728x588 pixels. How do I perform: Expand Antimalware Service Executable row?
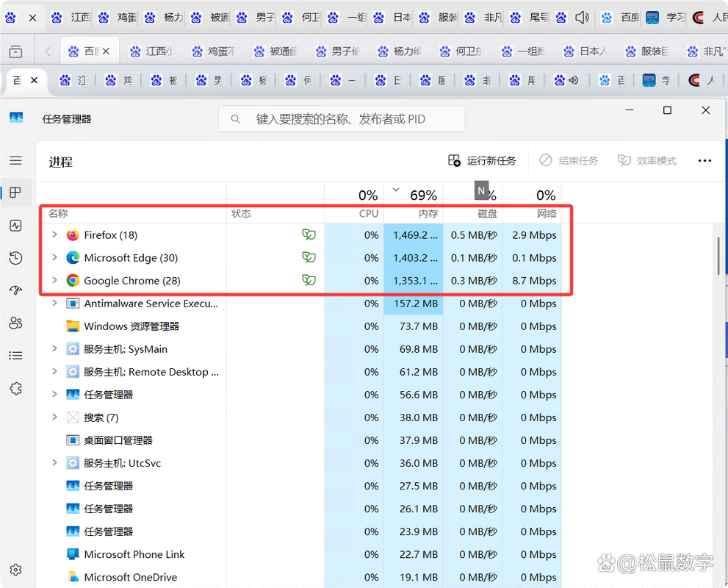[54, 303]
